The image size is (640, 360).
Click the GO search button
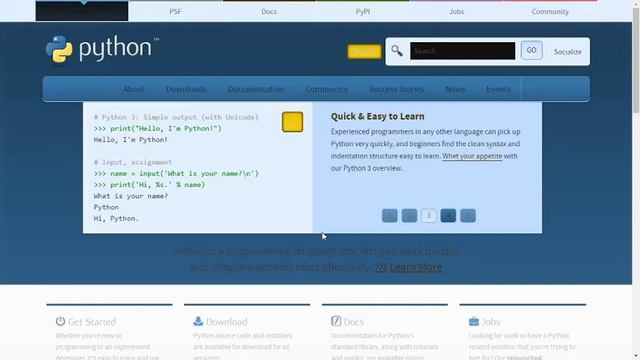531,51
